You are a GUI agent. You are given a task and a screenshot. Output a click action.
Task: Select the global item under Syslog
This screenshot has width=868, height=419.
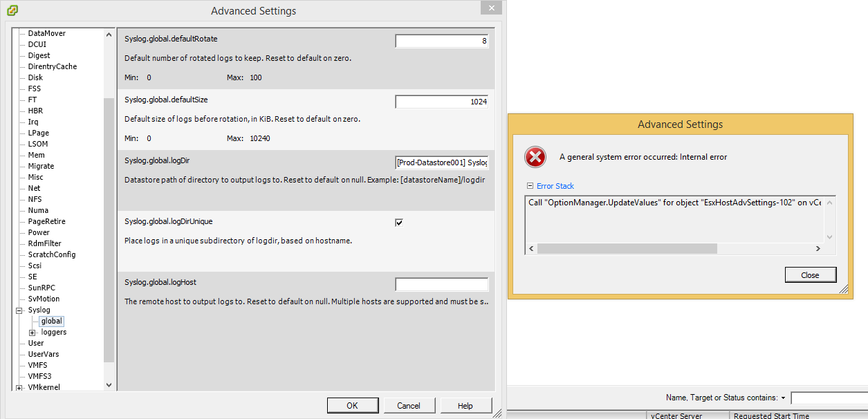(x=51, y=321)
